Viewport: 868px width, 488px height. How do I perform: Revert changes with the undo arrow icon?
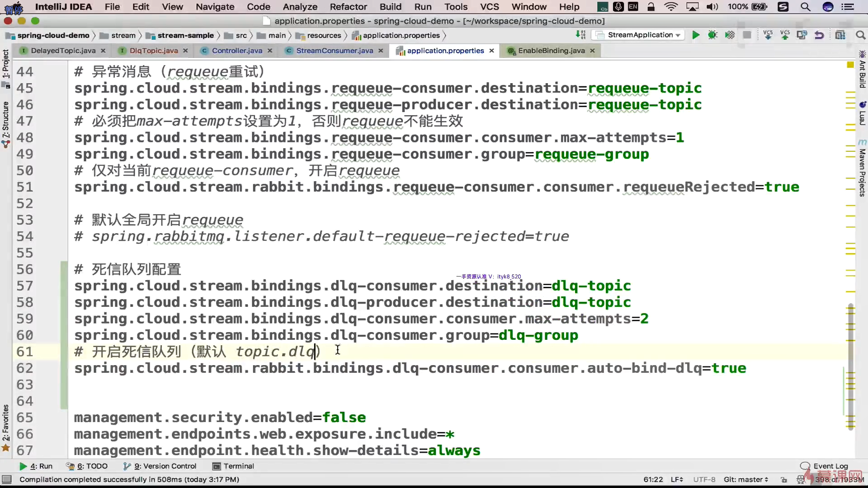click(819, 35)
